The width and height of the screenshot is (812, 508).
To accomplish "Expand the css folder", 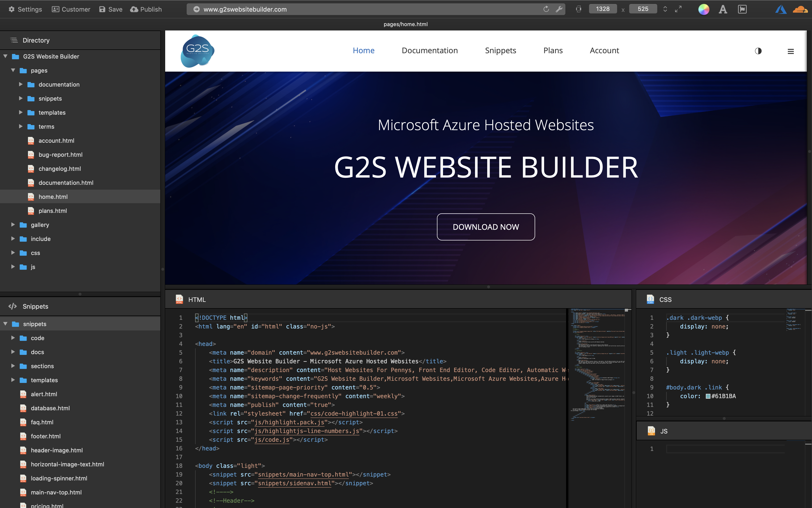I will [x=13, y=253].
